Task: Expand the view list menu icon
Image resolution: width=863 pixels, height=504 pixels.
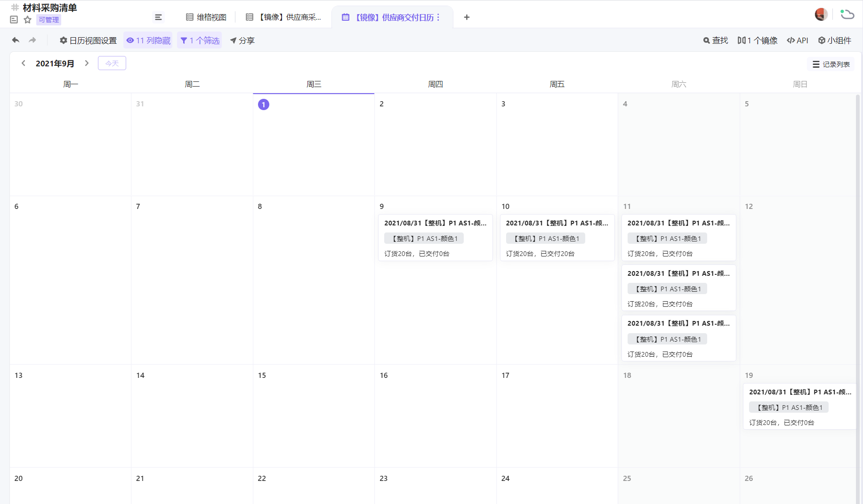Action: point(158,17)
